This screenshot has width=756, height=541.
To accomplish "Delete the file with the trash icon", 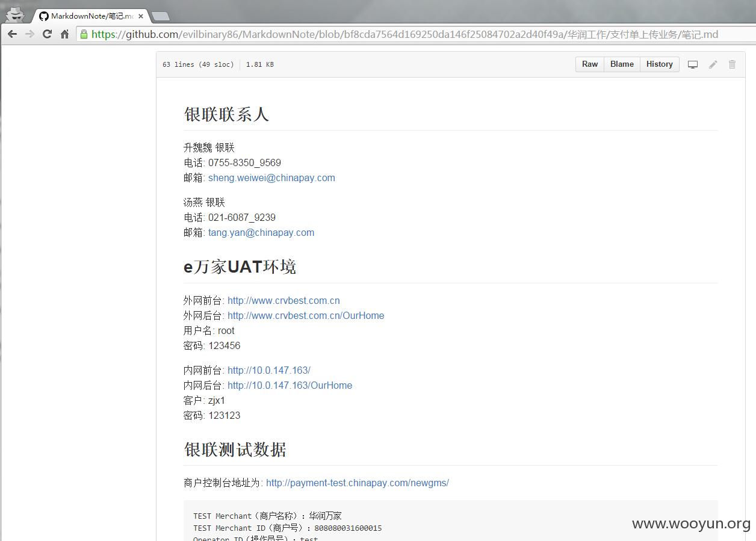I will tap(732, 64).
